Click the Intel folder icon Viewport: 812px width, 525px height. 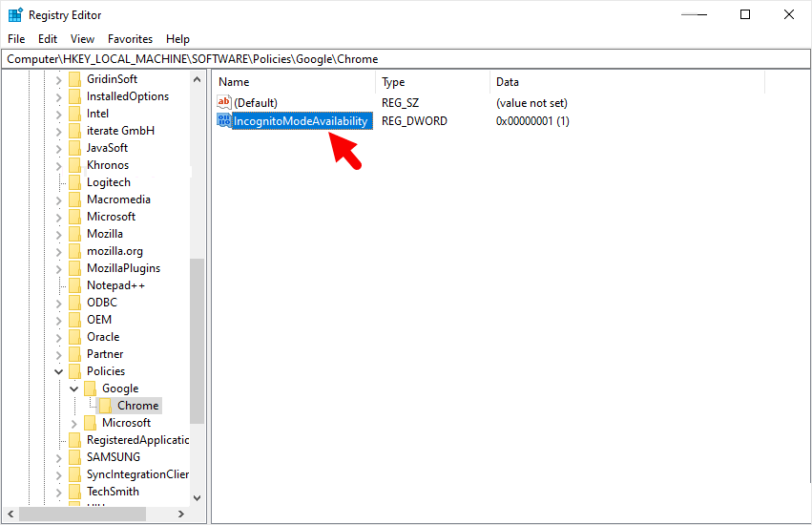pos(75,114)
